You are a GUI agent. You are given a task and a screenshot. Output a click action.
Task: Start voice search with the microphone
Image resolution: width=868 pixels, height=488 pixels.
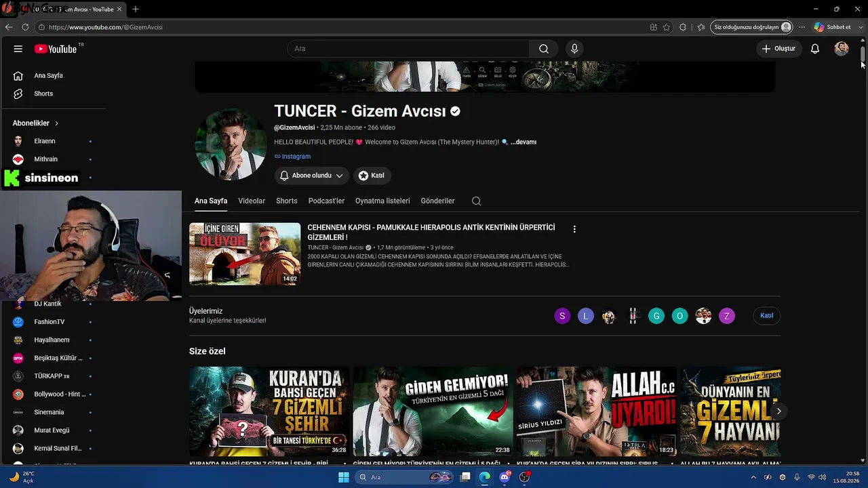coord(574,49)
